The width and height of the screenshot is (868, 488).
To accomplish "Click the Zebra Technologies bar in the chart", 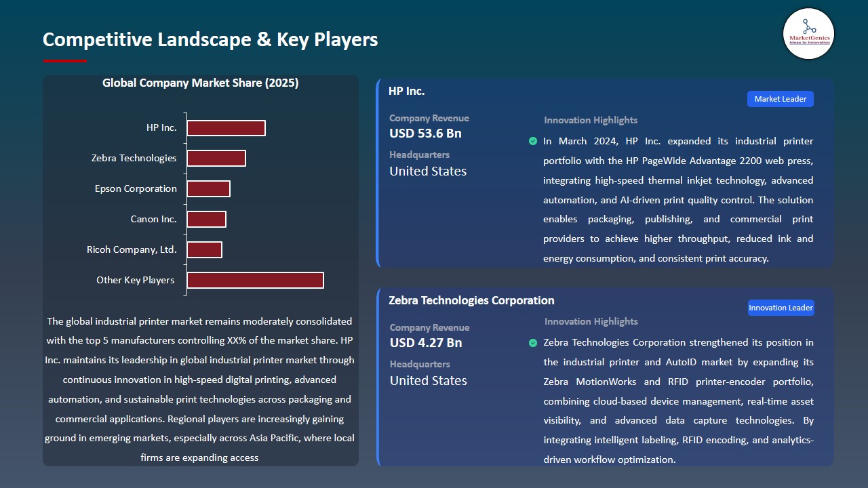I will coord(216,158).
